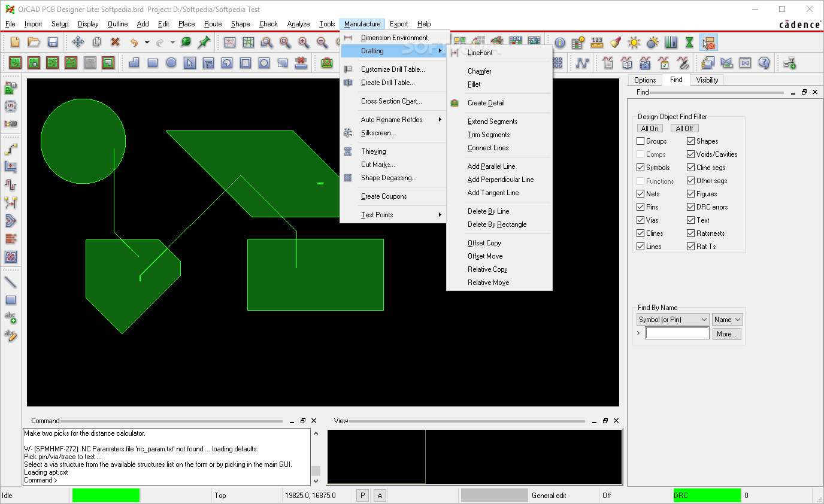Click the A button in status bar
824x504 pixels.
point(380,496)
